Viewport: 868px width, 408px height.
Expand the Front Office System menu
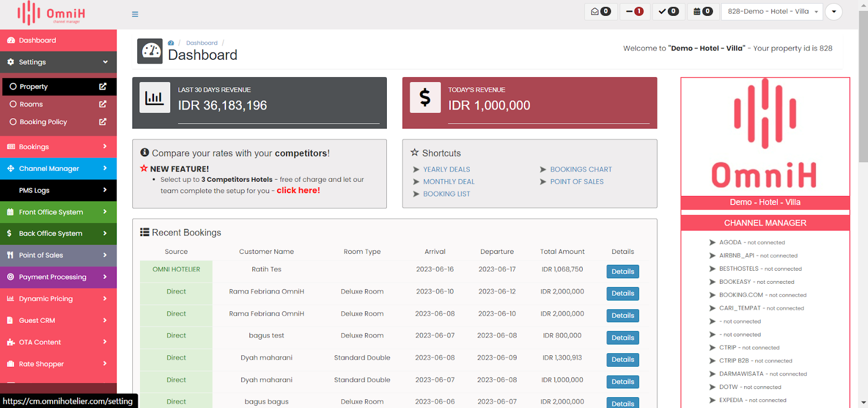tap(58, 212)
